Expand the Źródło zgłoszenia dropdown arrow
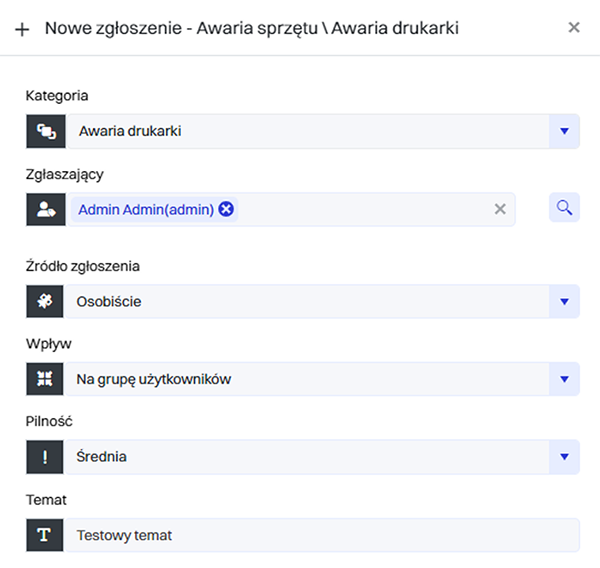This screenshot has height=568, width=600. 564,301
